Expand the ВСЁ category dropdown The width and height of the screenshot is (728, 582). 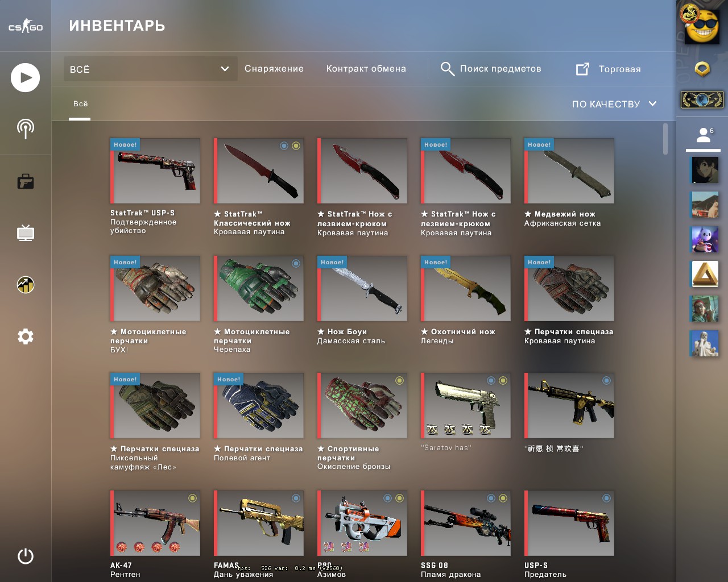(150, 69)
